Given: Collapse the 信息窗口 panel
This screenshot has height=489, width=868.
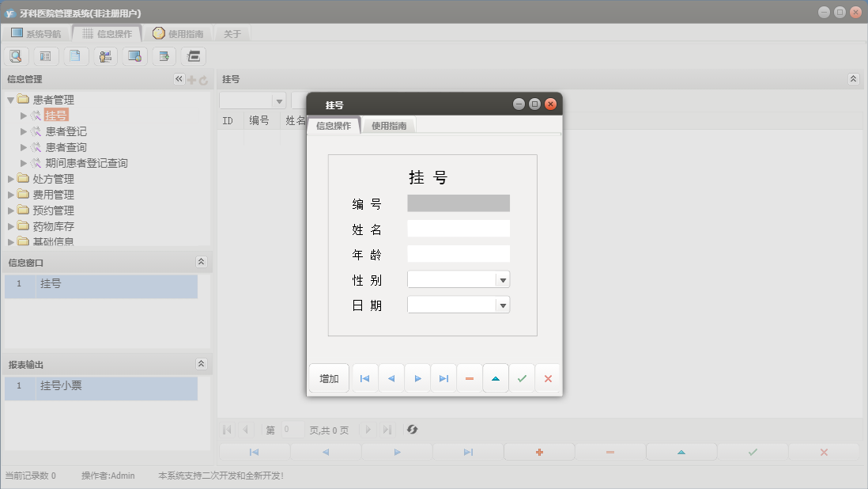Looking at the screenshot, I should pos(201,262).
